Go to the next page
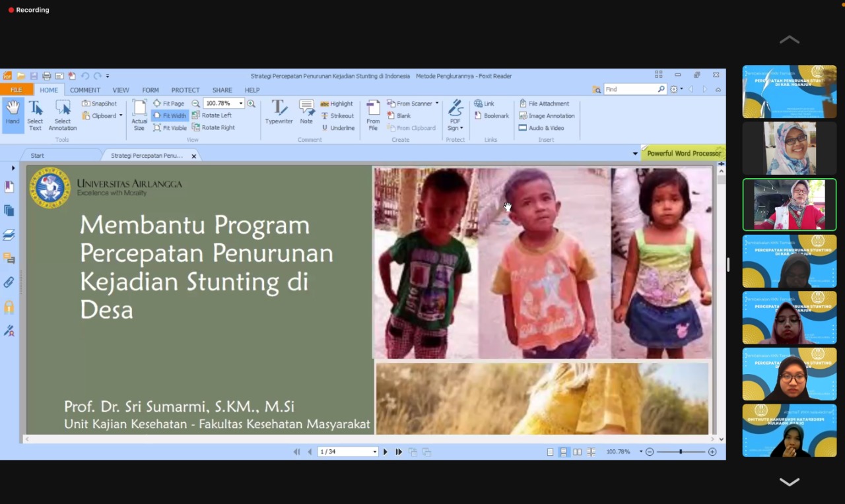 pos(386,452)
